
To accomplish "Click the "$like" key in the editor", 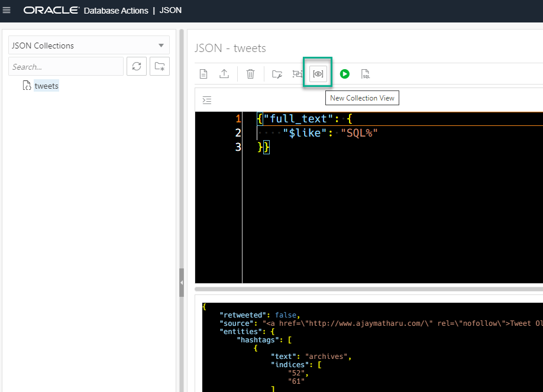I will (x=305, y=133).
